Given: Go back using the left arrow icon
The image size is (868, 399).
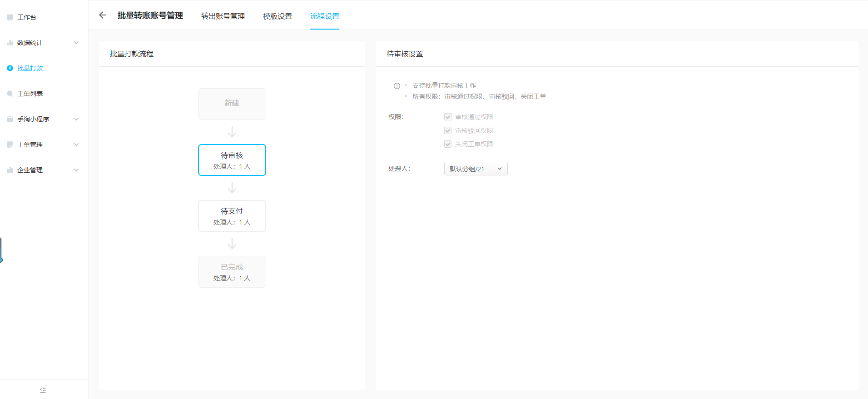Looking at the screenshot, I should (x=103, y=15).
